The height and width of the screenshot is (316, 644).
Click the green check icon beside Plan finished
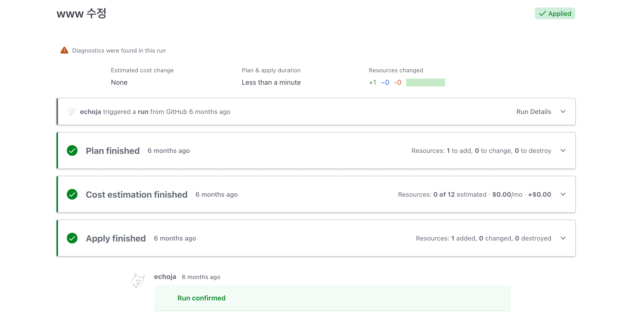[72, 150]
